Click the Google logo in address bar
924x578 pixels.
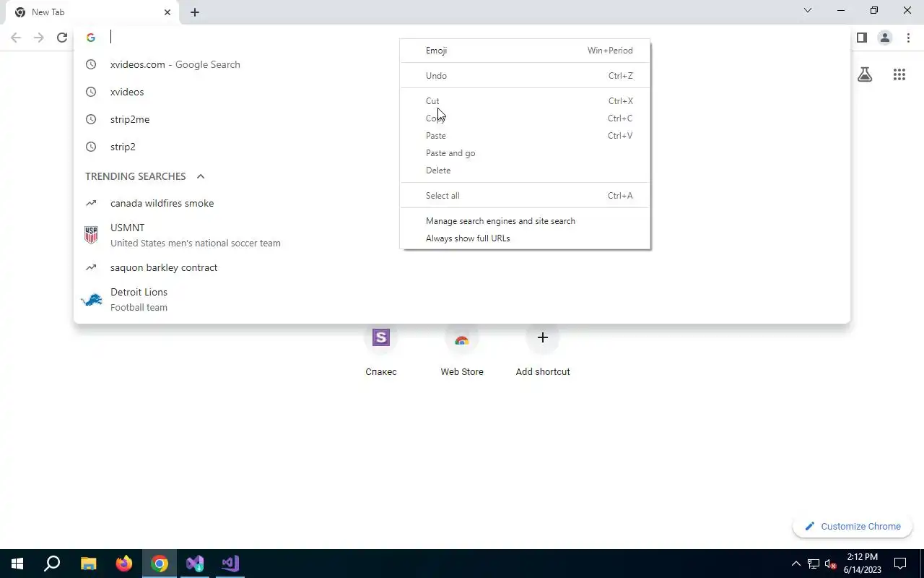[91, 38]
